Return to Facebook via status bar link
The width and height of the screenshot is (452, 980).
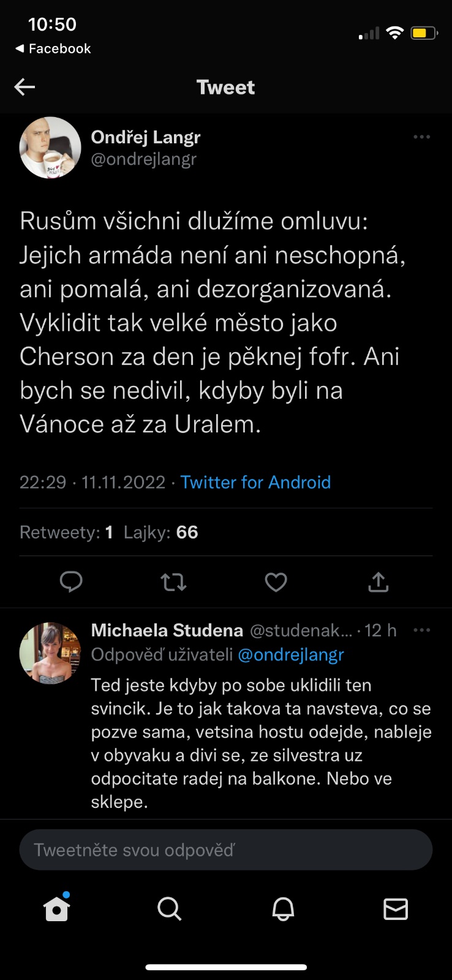(53, 48)
